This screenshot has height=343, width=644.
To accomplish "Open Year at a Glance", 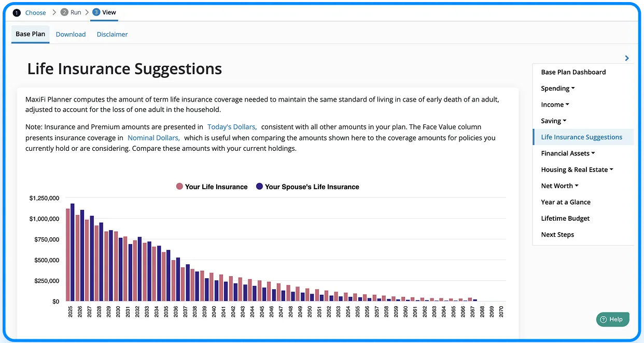I will 566,202.
